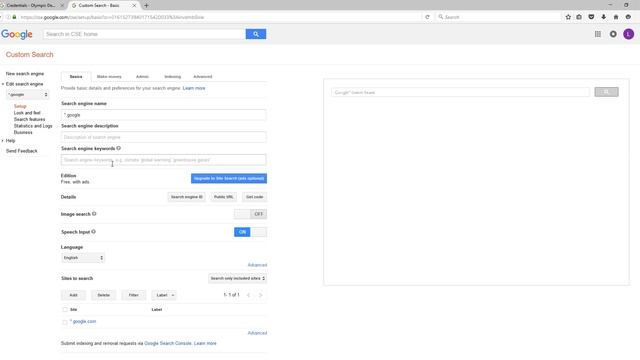
Task: Click the help icon beside Speech Input
Action: click(x=93, y=231)
